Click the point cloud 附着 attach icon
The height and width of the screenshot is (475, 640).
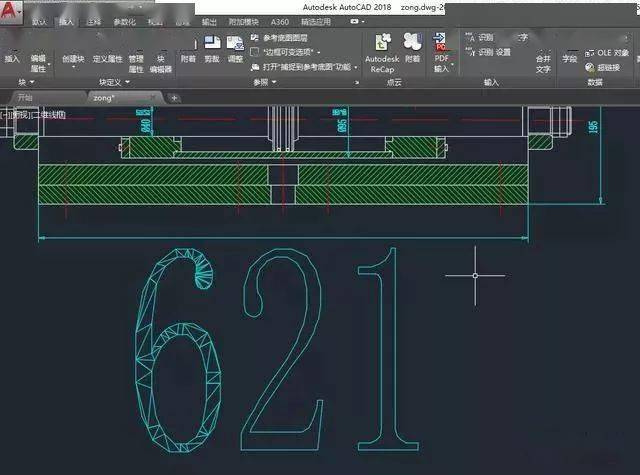coord(413,42)
